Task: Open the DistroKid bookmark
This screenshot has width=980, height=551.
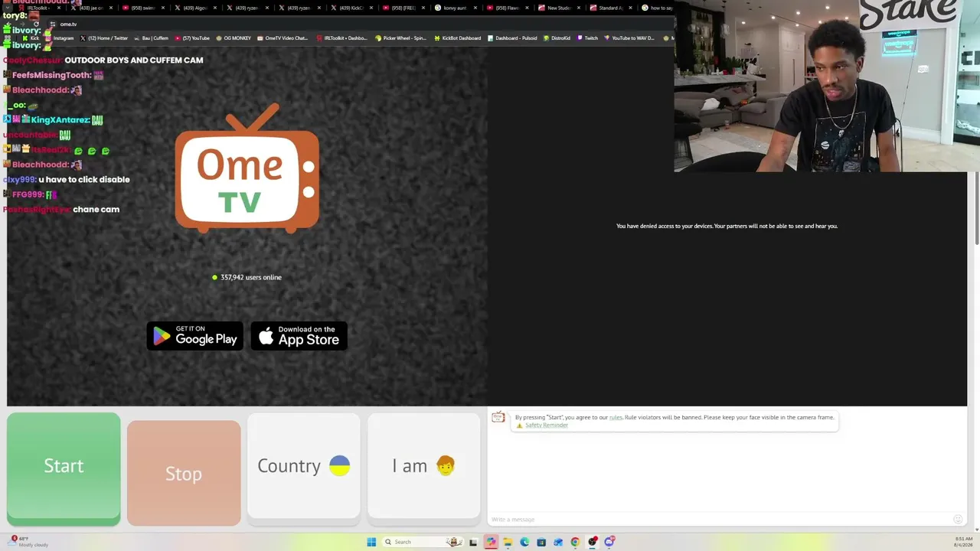Action: point(557,37)
